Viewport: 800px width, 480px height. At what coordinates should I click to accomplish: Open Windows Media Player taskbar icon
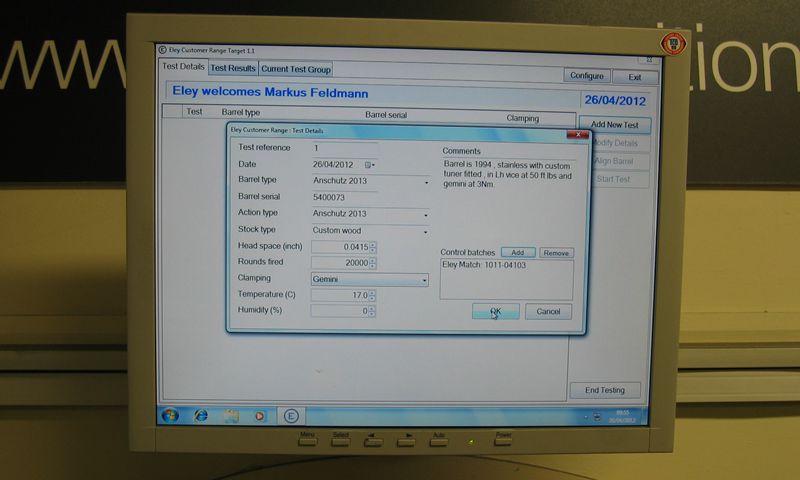(x=260, y=416)
